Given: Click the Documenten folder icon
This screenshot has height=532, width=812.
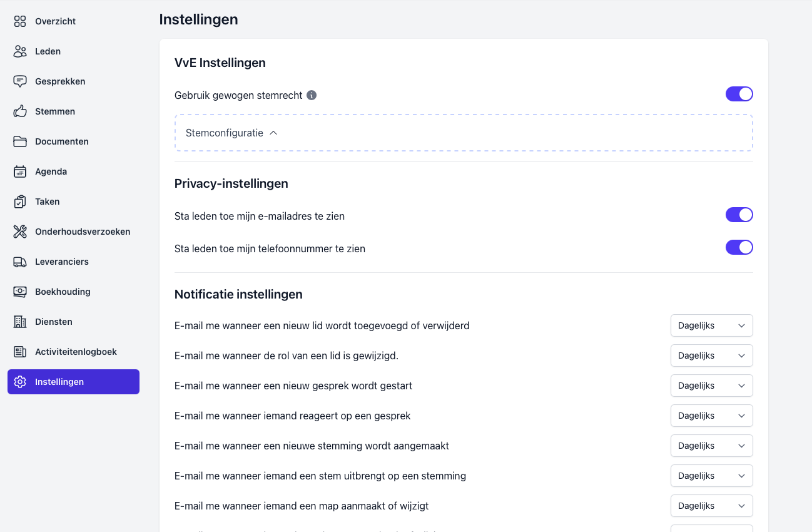Looking at the screenshot, I should tap(20, 141).
